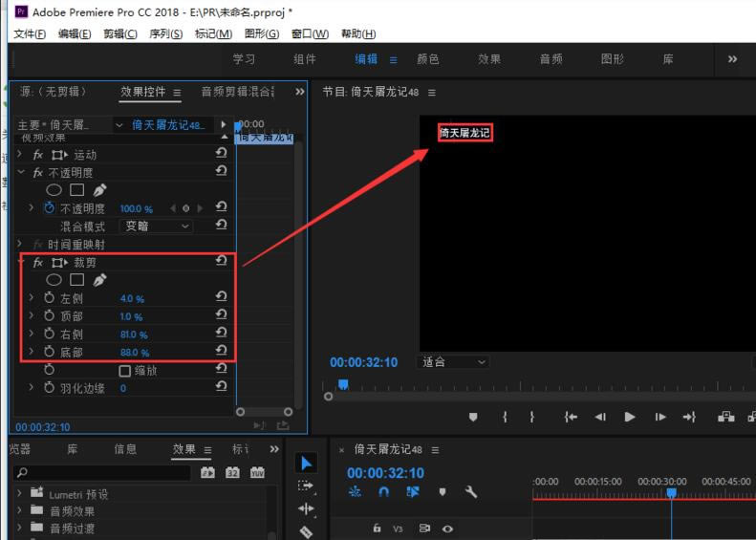Viewport: 756px width, 540px height.
Task: Click the crop effect pen mask tool
Action: [100, 280]
